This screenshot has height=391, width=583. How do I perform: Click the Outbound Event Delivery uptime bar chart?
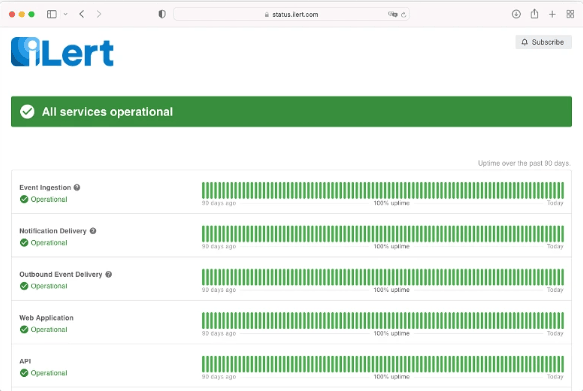tap(383, 277)
